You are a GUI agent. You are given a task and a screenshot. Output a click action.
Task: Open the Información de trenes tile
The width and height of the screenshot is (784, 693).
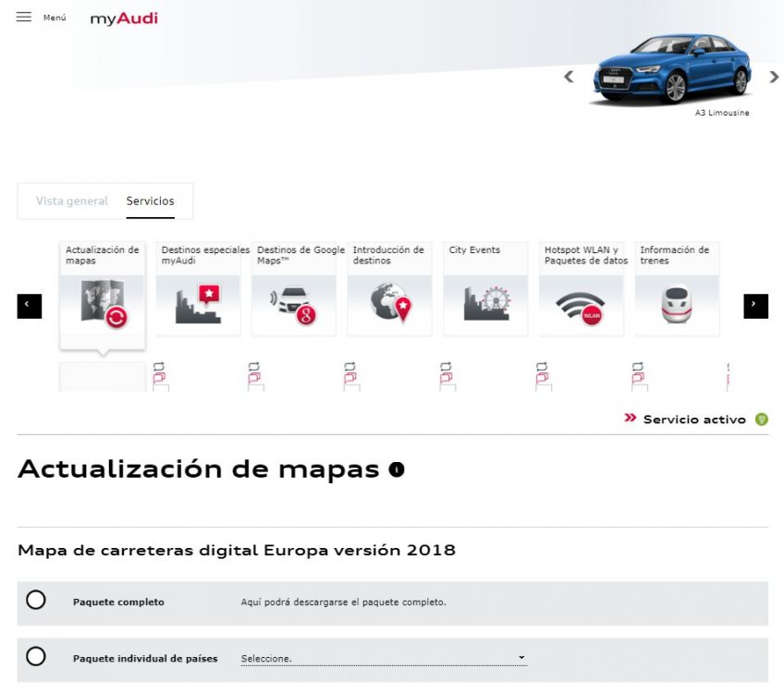[x=677, y=289]
